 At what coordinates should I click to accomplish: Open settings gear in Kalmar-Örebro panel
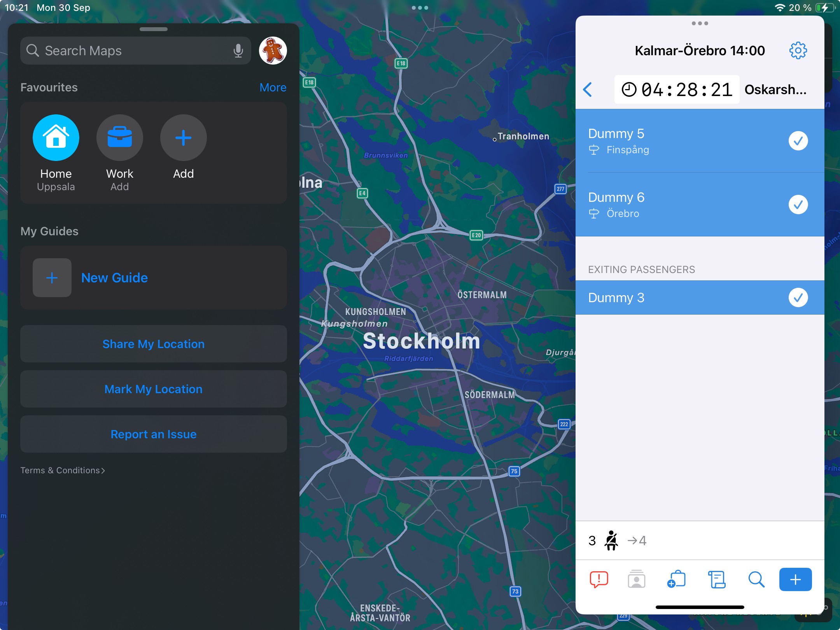click(798, 51)
